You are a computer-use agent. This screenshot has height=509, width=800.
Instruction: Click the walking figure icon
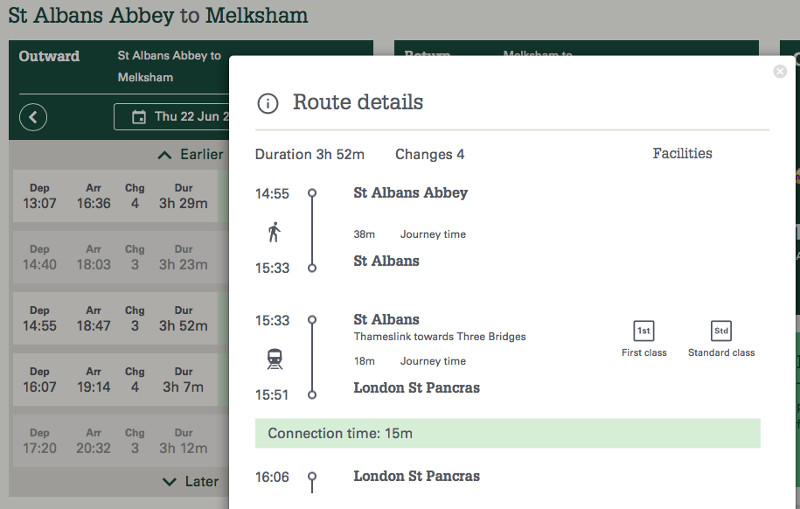pyautogui.click(x=274, y=233)
